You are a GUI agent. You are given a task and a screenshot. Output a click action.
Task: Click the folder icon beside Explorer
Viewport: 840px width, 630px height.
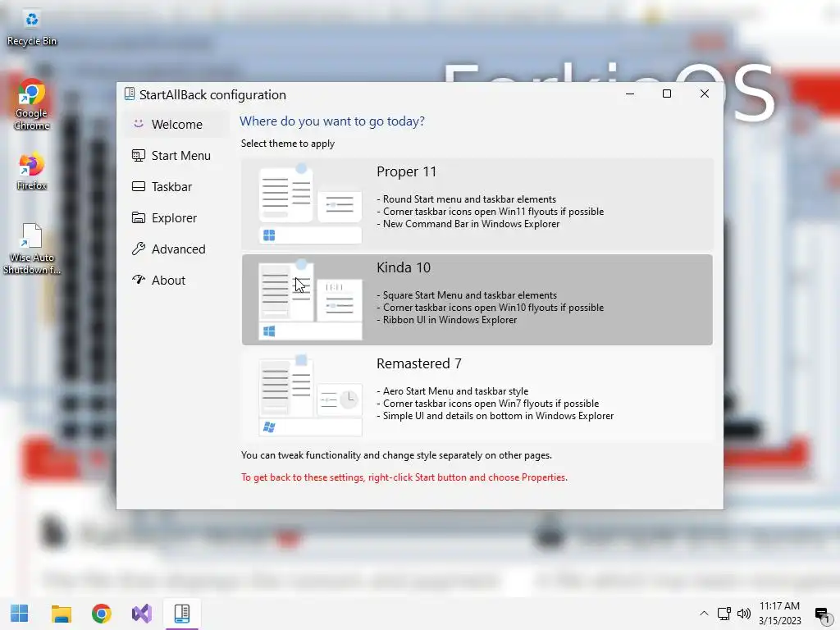point(138,217)
